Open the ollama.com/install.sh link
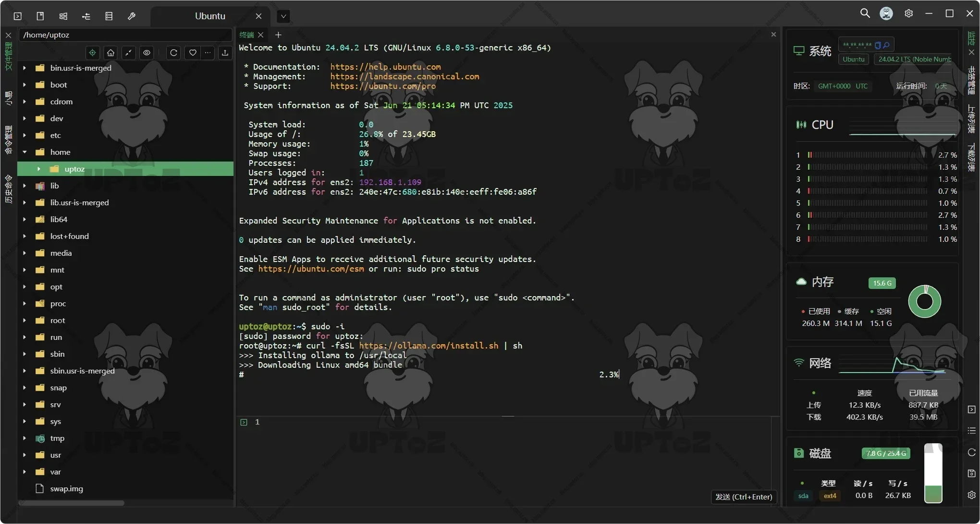Viewport: 980px width, 524px height. (429, 346)
